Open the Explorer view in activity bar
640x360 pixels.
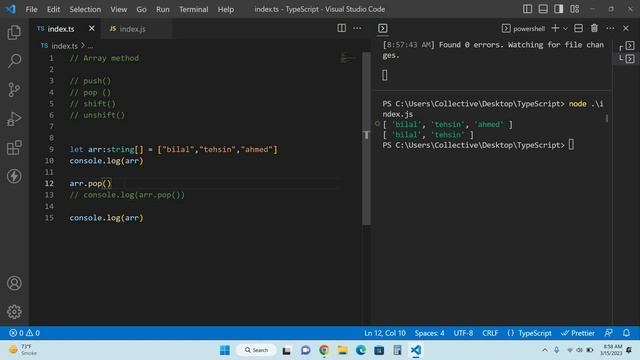pos(14,33)
